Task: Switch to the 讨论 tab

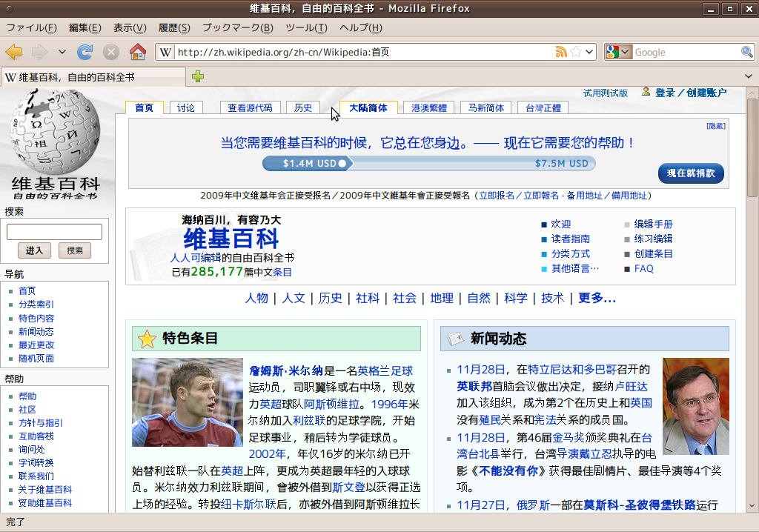Action: point(186,107)
